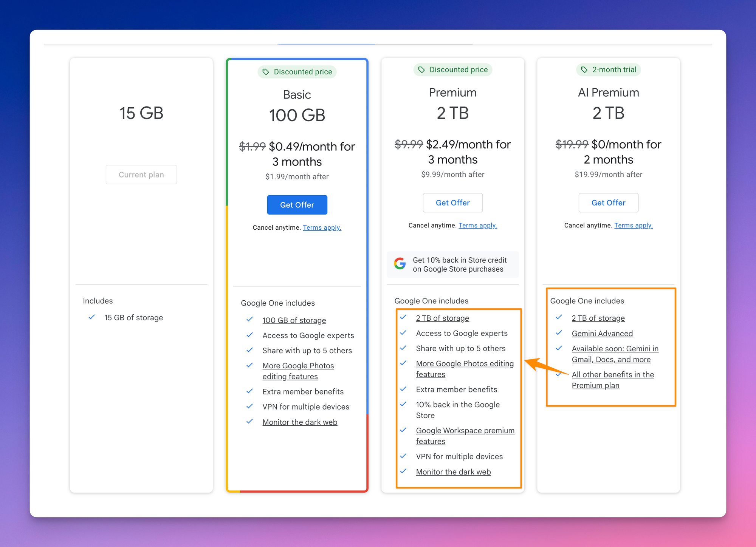Click checkmark beside Premium Monitor the dark web

click(x=403, y=471)
